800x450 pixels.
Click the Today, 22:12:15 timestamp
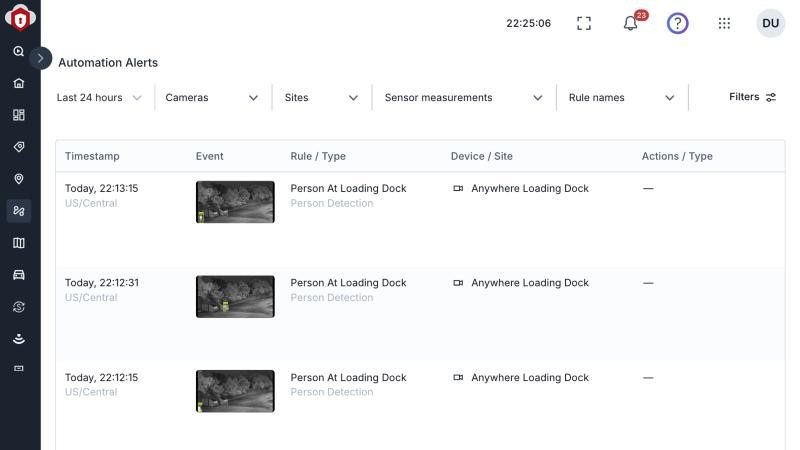(x=102, y=378)
